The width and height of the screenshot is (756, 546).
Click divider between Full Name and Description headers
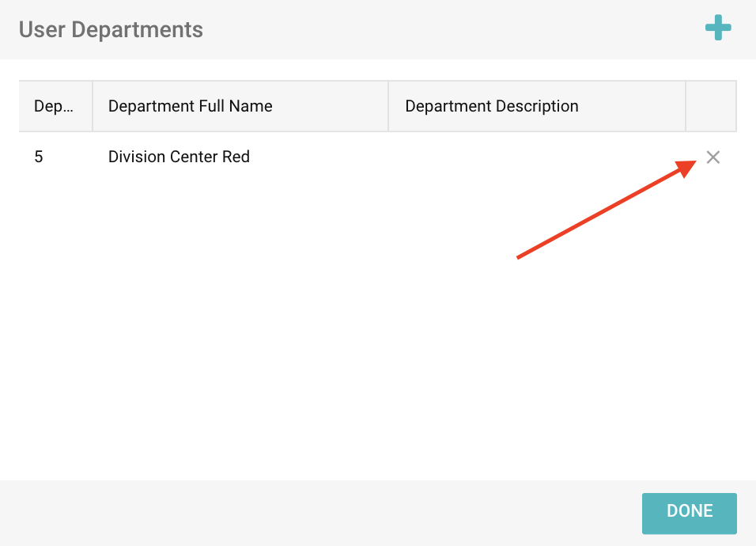pos(388,106)
